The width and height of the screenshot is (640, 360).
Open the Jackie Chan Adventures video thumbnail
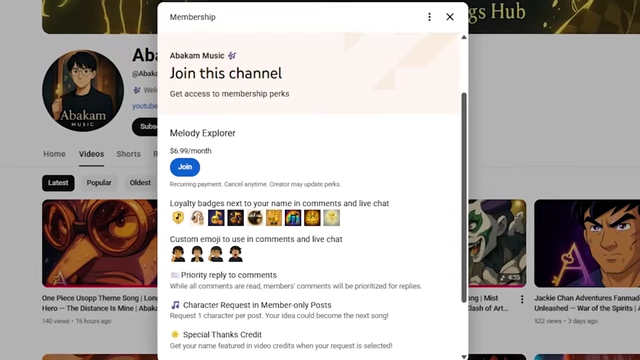(587, 243)
